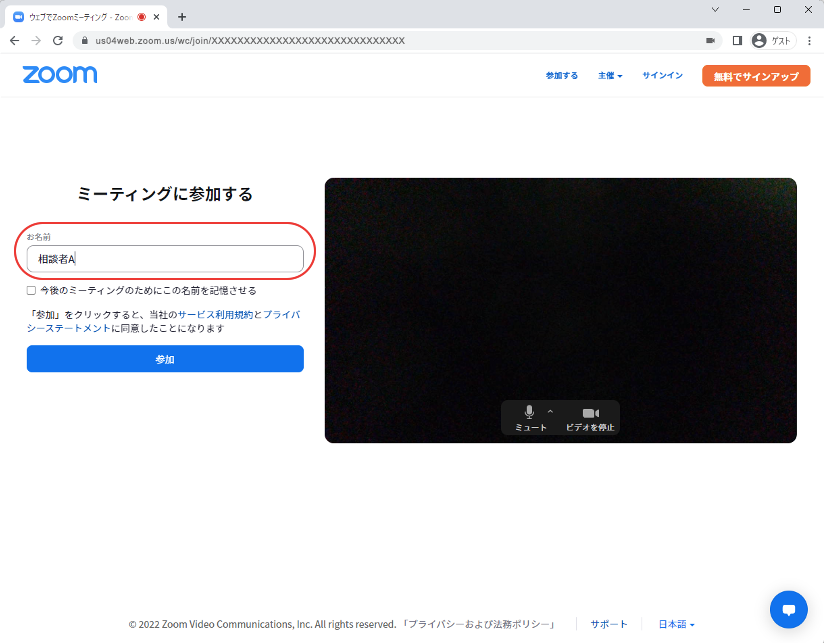Image resolution: width=824 pixels, height=643 pixels.
Task: Minimize the browser window
Action: [x=746, y=9]
